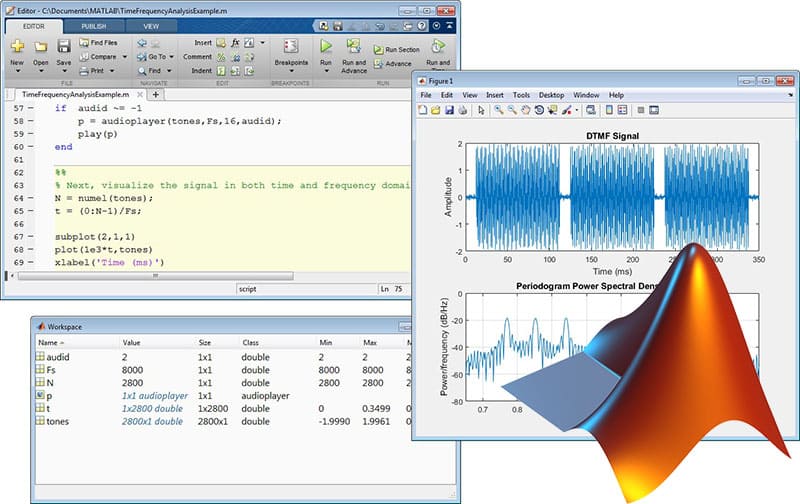Click the percent Comment icon
800x504 pixels.
(x=221, y=57)
